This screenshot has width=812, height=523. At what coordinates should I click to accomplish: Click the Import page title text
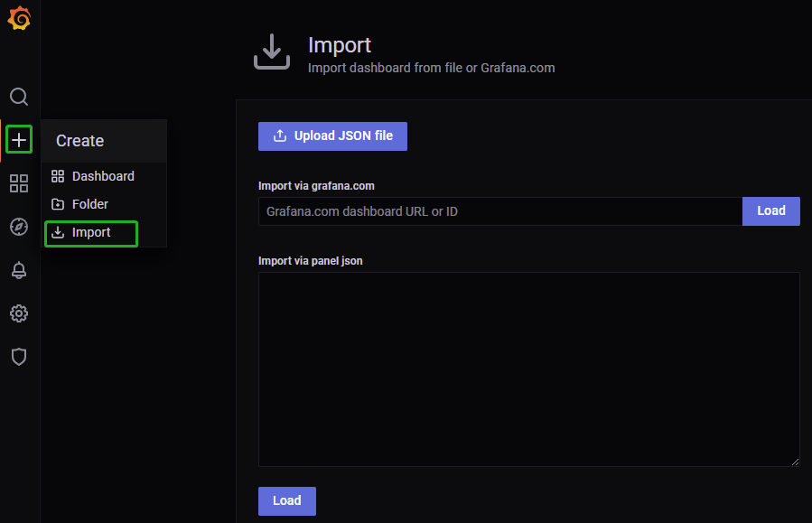coord(340,45)
